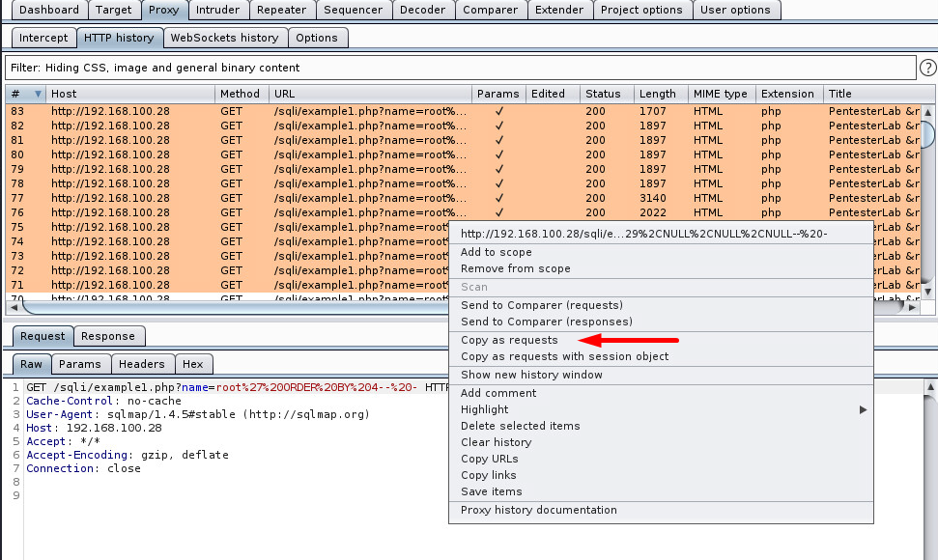Sort by the Host column header

(129, 94)
